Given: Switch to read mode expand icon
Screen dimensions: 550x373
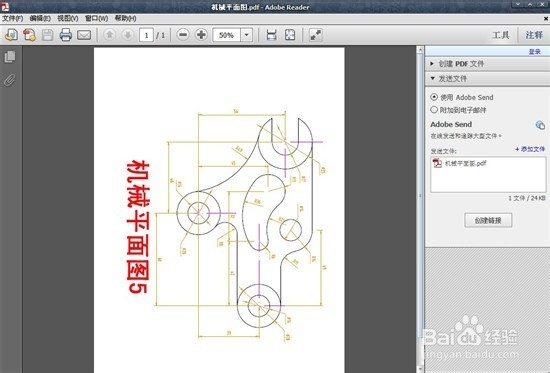Looking at the screenshot, I should click(x=316, y=35).
